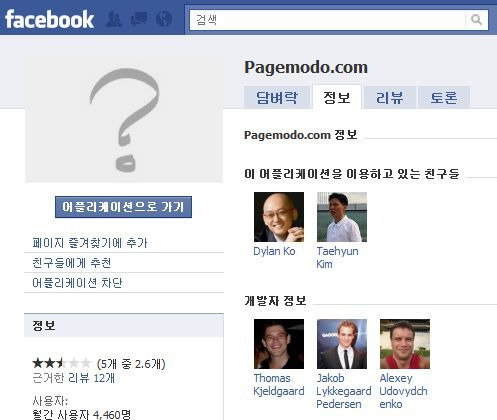
Task: Click the 어플리케이션으로 가기 button
Action: point(123,207)
